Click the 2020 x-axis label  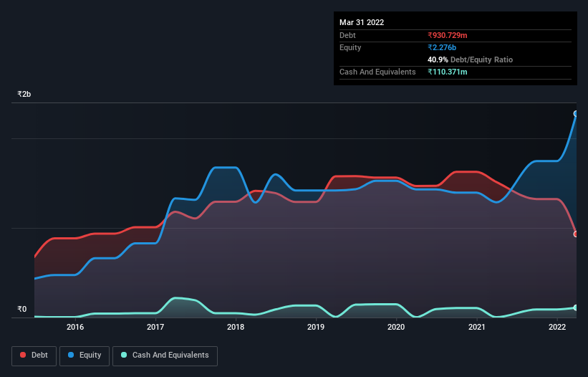(396, 327)
